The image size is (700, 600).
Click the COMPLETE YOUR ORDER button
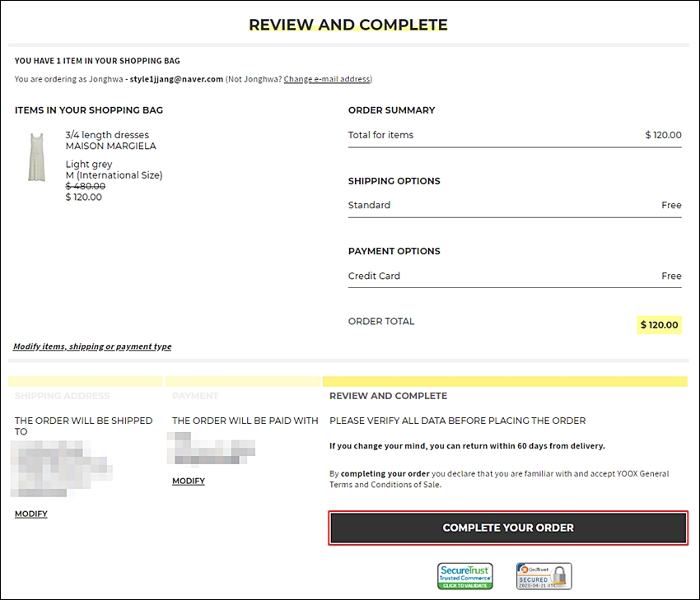[508, 528]
